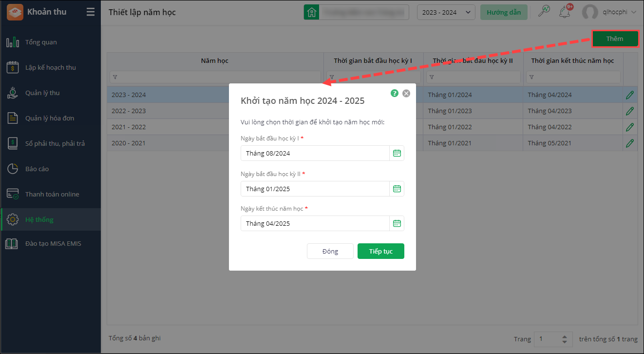Click the Trang page number field
This screenshot has width=644, height=354.
tap(547, 339)
